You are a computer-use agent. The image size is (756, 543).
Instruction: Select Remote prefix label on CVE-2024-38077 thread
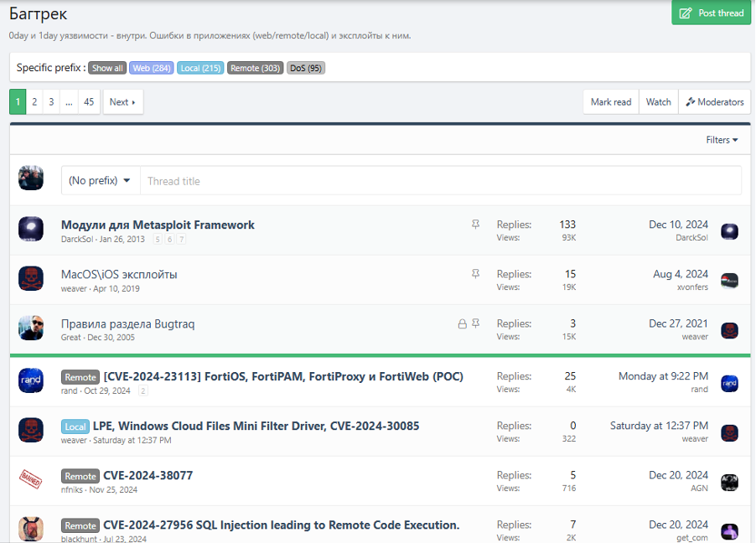tap(80, 476)
